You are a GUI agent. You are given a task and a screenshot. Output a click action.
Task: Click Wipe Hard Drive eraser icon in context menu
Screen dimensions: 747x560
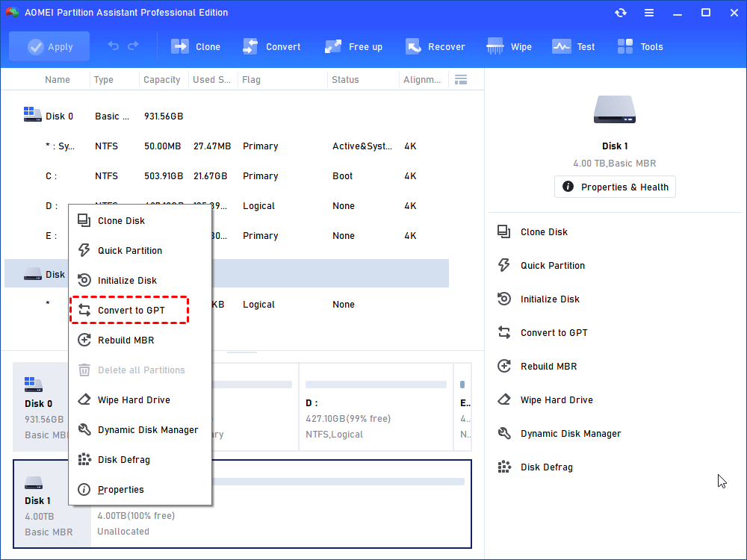point(84,399)
